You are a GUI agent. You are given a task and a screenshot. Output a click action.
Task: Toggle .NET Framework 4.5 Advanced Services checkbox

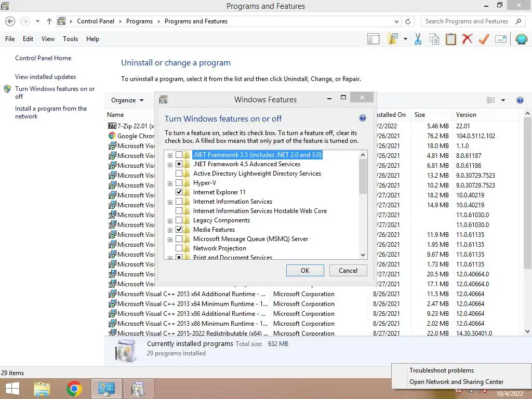click(x=179, y=164)
